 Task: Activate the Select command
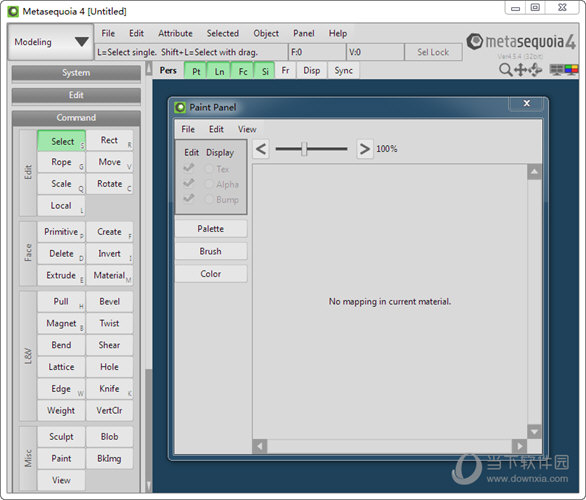pyautogui.click(x=62, y=141)
